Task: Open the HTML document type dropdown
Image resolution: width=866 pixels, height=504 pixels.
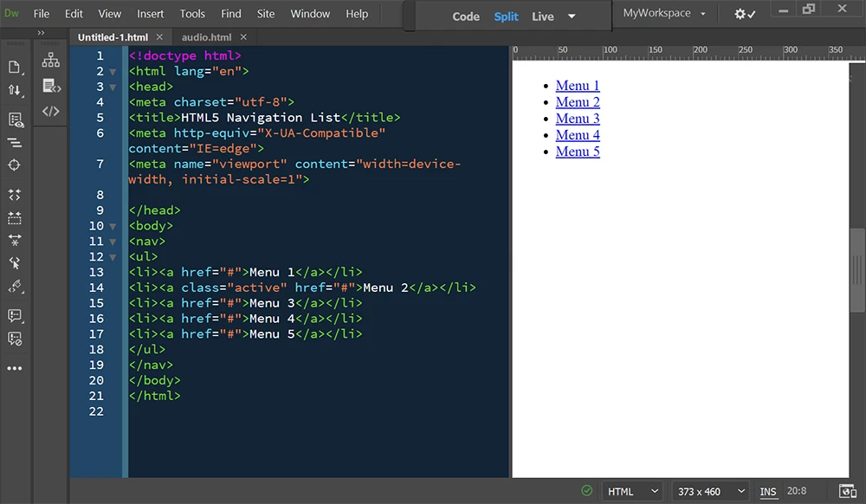Action: pyautogui.click(x=633, y=491)
